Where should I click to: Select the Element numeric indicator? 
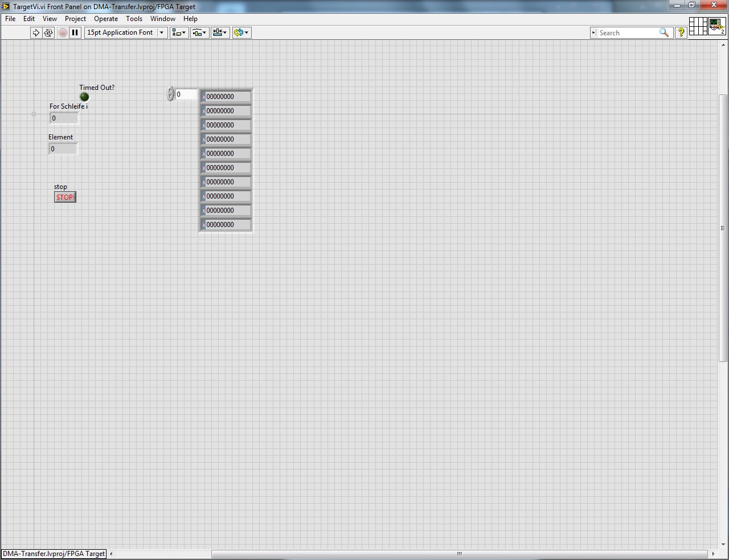pyautogui.click(x=63, y=149)
